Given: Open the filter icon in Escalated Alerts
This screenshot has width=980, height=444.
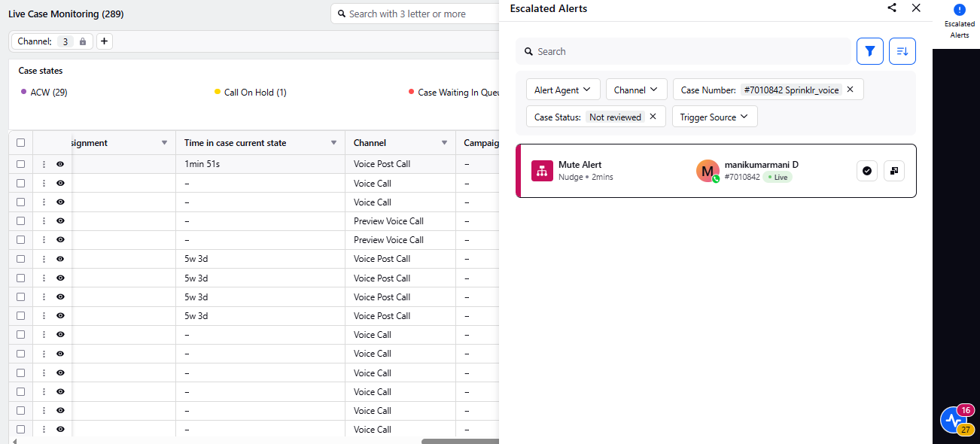Looking at the screenshot, I should pos(870,51).
